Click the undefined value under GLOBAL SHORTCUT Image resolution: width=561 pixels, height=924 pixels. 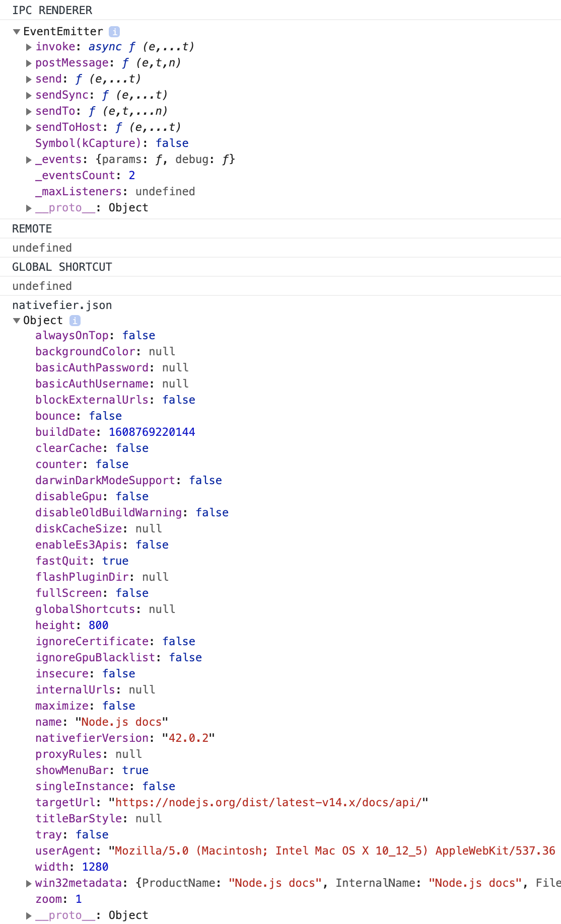[42, 286]
